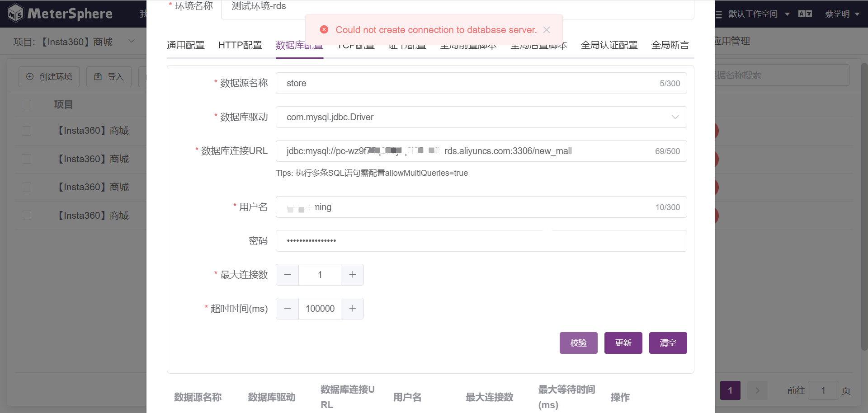Screen dimensions: 868x413
Task: Click the 应用管理 tab in background
Action: pyautogui.click(x=732, y=41)
